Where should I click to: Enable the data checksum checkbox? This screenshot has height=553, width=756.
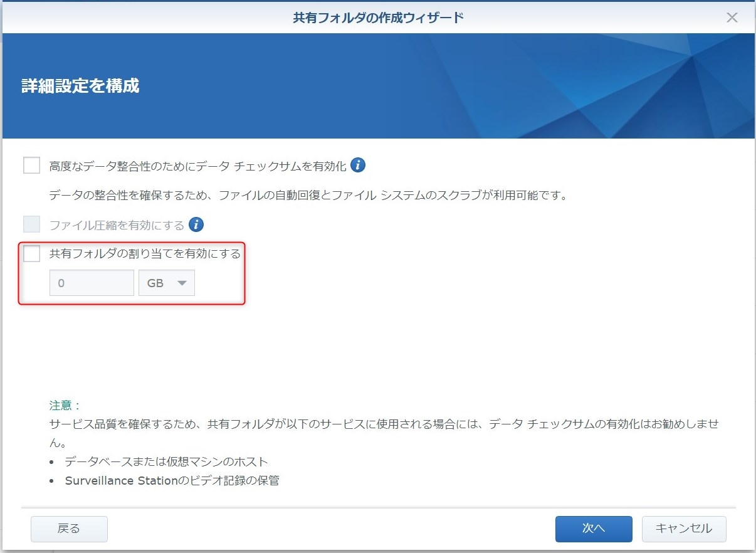point(31,166)
